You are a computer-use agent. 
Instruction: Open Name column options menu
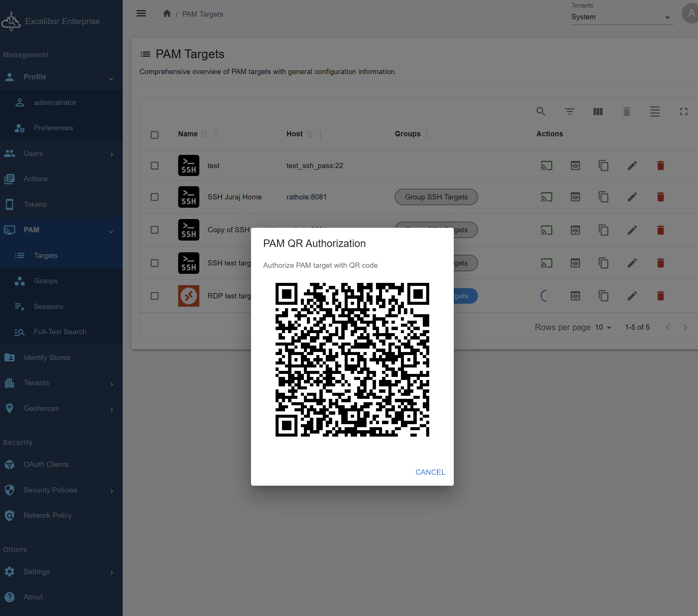[x=216, y=134]
